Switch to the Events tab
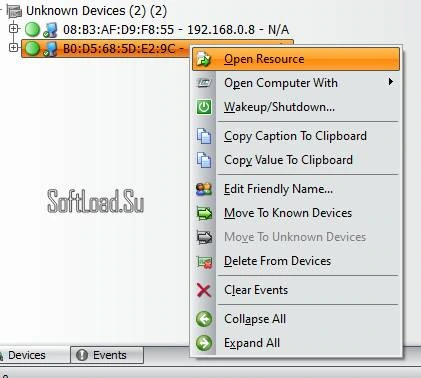This screenshot has height=378, width=421. pyautogui.click(x=107, y=355)
